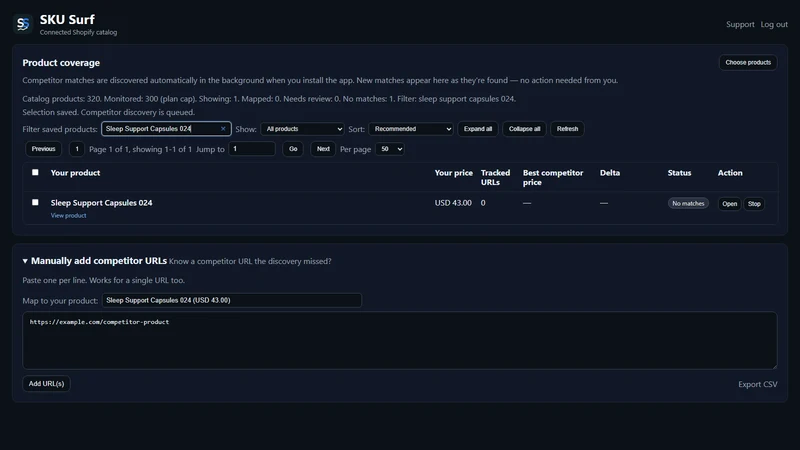Open the Sort Recommended dropdown
This screenshot has width=800, height=450.
pyautogui.click(x=411, y=129)
